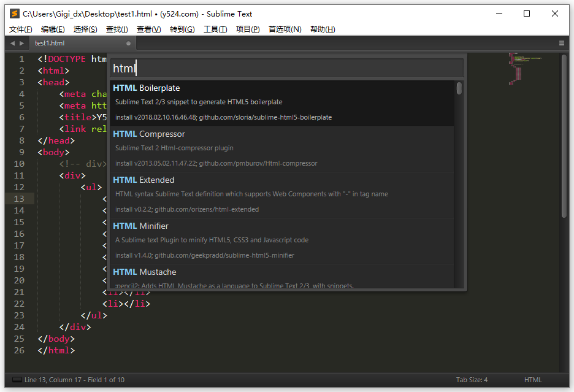Image resolution: width=574 pixels, height=392 pixels.
Task: Click the package list scrollbar thumb
Action: coord(459,88)
